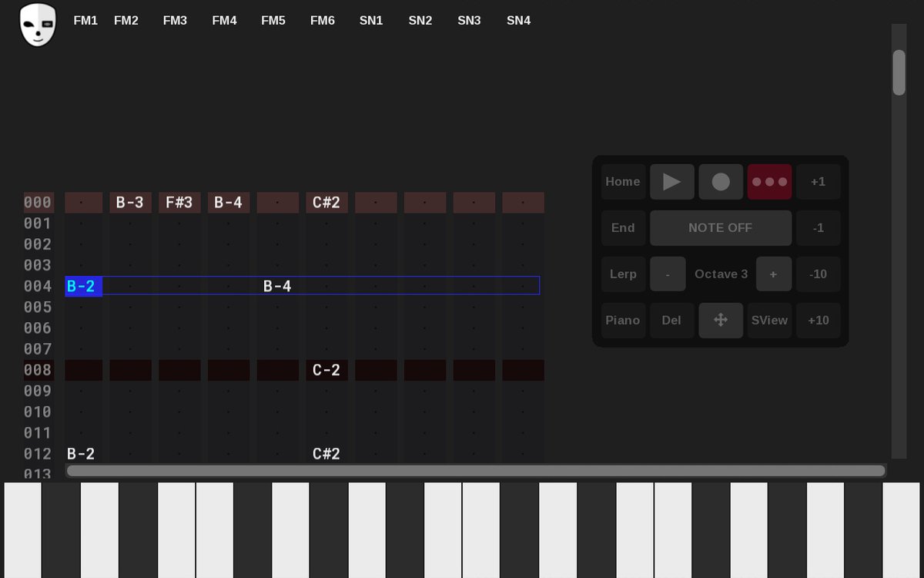Click the vertical scrollbar thumb
The width and height of the screenshot is (924, 578).
pyautogui.click(x=899, y=72)
